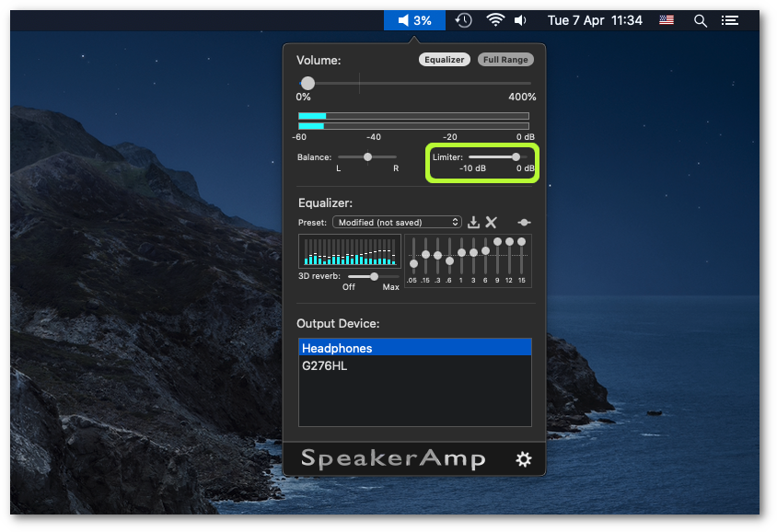Expand the Preset dropdown
The height and width of the screenshot is (532, 777).
(x=397, y=222)
